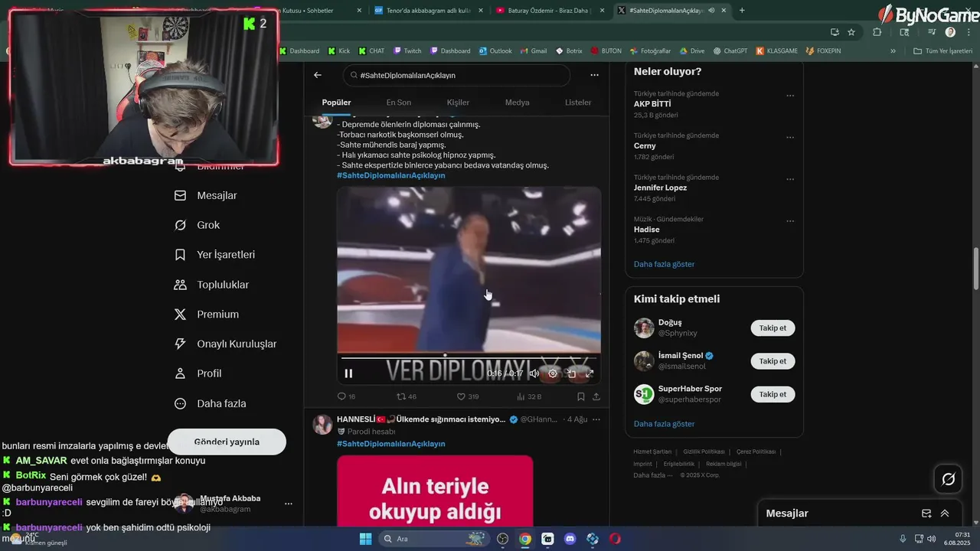Open ChatGPT bookmark
The image size is (980, 551).
[730, 51]
